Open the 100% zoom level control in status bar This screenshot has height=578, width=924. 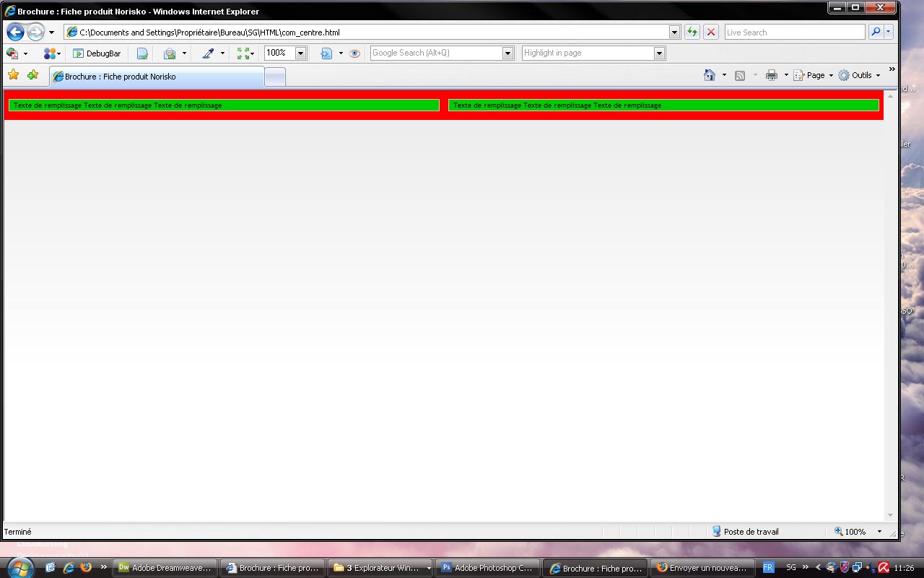point(858,532)
